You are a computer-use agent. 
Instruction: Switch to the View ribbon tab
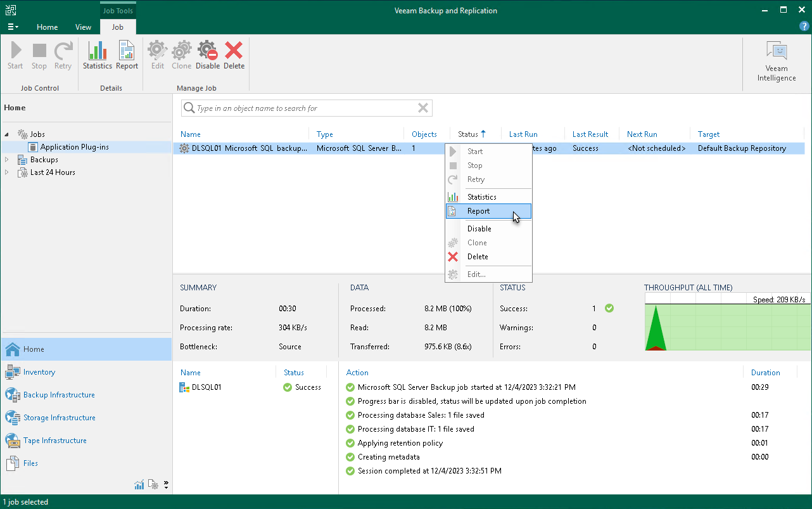[83, 27]
